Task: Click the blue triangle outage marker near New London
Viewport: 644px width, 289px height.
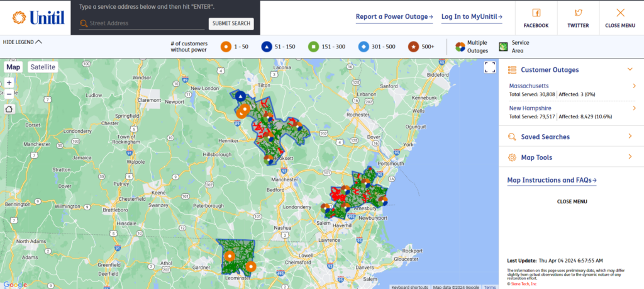Action: pyautogui.click(x=240, y=96)
